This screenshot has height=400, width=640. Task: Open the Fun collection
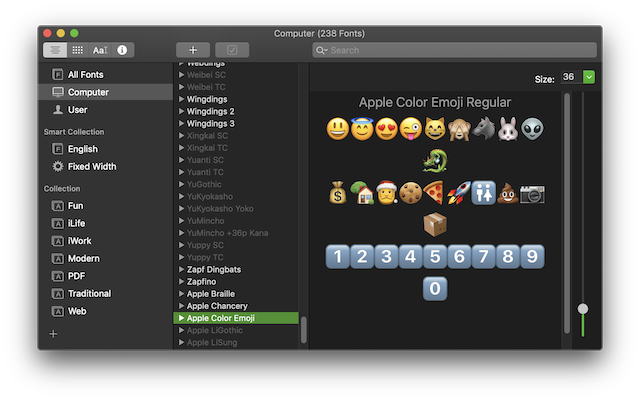pyautogui.click(x=106, y=206)
